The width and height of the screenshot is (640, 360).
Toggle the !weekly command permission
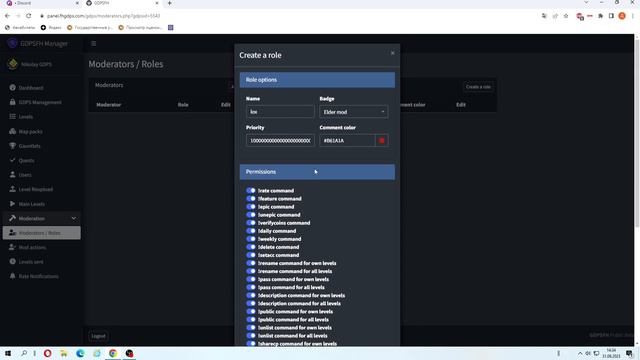(x=251, y=239)
